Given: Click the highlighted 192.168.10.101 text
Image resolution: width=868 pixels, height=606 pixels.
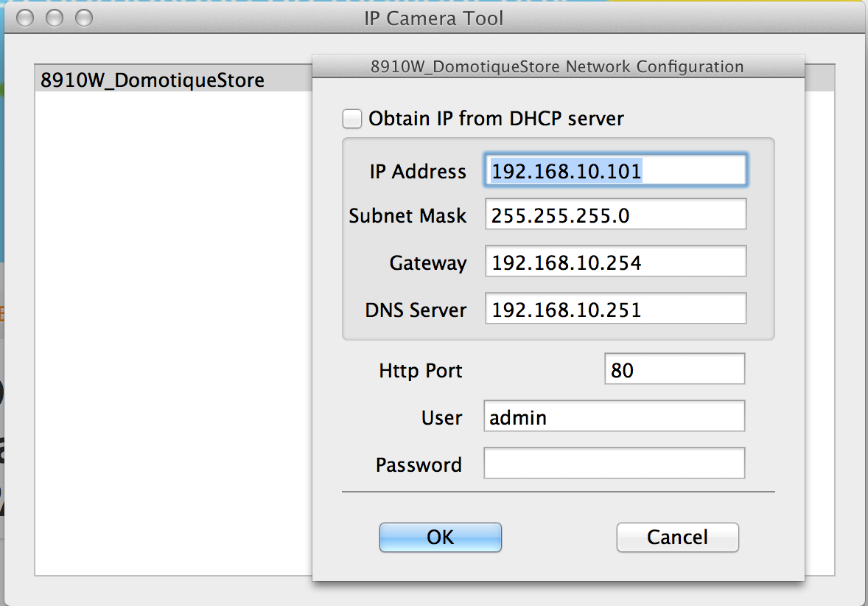Looking at the screenshot, I should (x=561, y=170).
